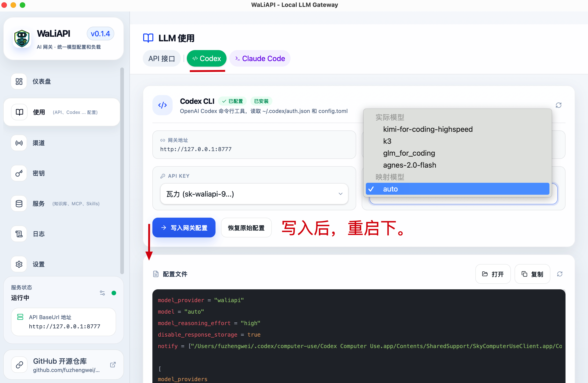
Task: Open 服务 (知识库、MCP、Skills) section
Action: [x=62, y=204]
